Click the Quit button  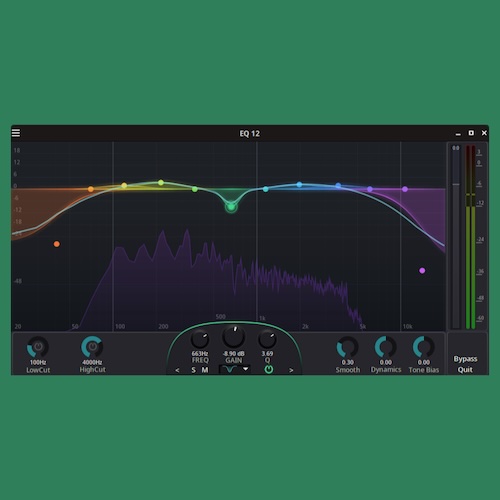point(465,369)
